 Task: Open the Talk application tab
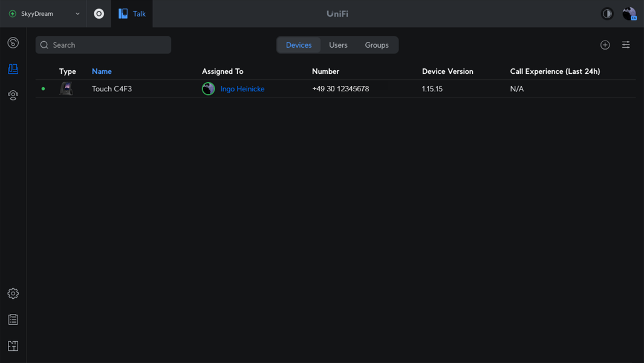132,13
